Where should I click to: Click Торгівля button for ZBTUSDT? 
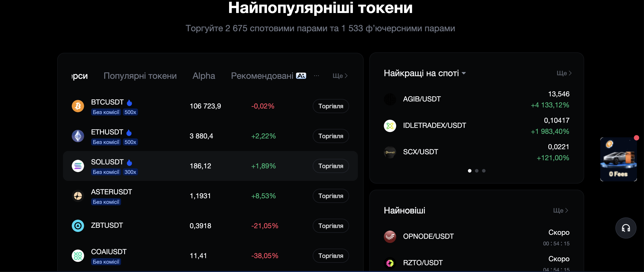(331, 226)
